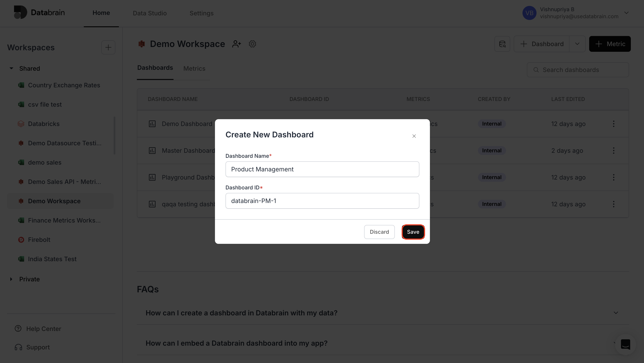Open the Demo Workspace settings gear
The width and height of the screenshot is (644, 363).
pos(252,44)
